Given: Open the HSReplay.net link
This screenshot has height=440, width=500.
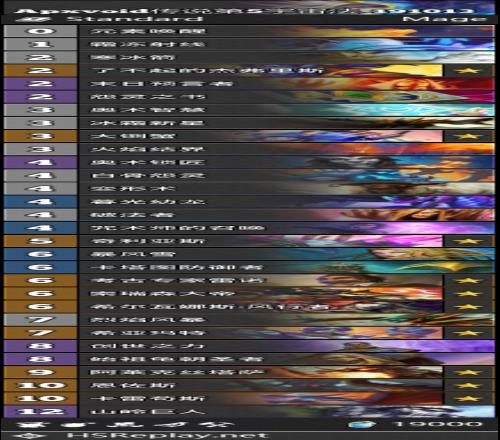Looking at the screenshot, I should [167, 435].
